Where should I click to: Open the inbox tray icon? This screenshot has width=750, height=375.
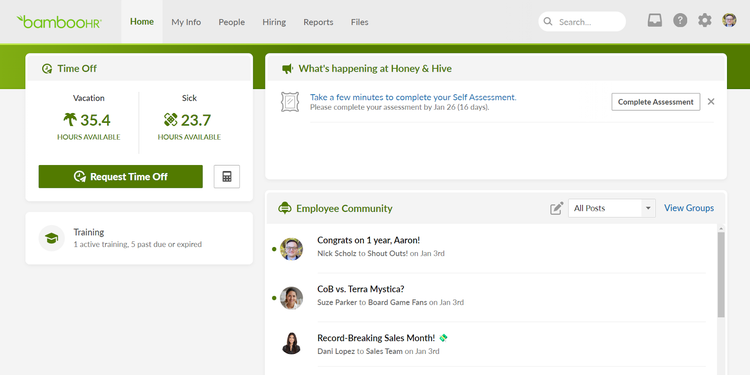(655, 21)
